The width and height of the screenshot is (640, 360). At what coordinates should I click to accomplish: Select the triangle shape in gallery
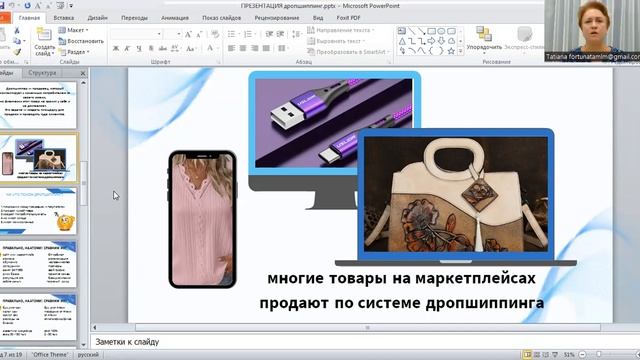click(x=402, y=41)
